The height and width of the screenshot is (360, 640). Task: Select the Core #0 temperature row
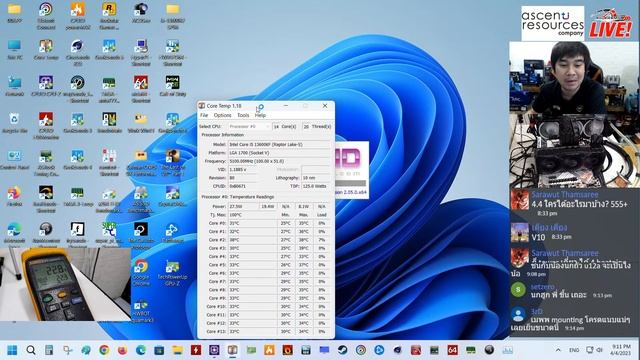coord(266,223)
